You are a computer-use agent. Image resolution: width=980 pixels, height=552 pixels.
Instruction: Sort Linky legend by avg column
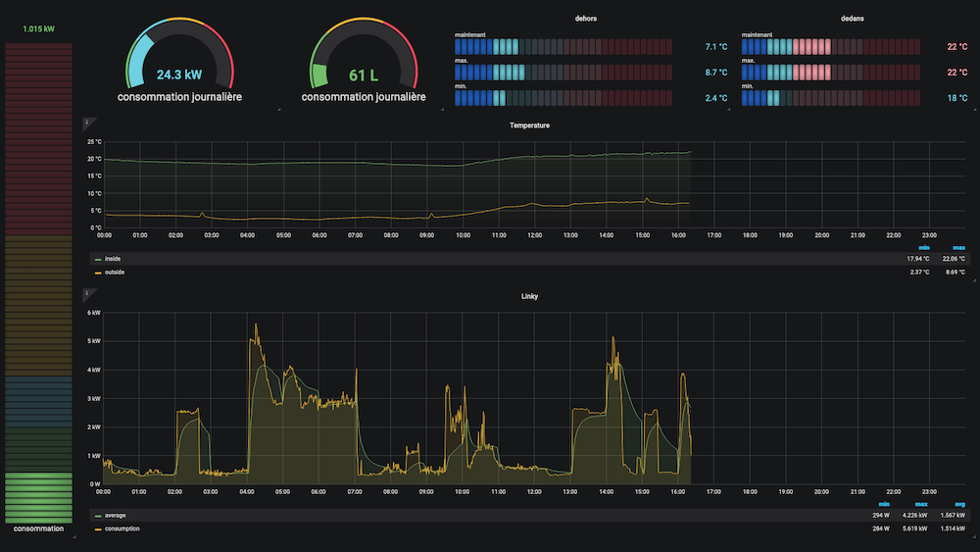959,505
